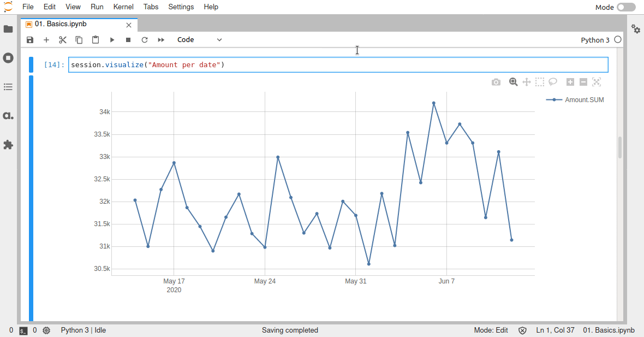Toggle the Simple interface Mode switch
The image size is (644, 337).
pos(626,7)
